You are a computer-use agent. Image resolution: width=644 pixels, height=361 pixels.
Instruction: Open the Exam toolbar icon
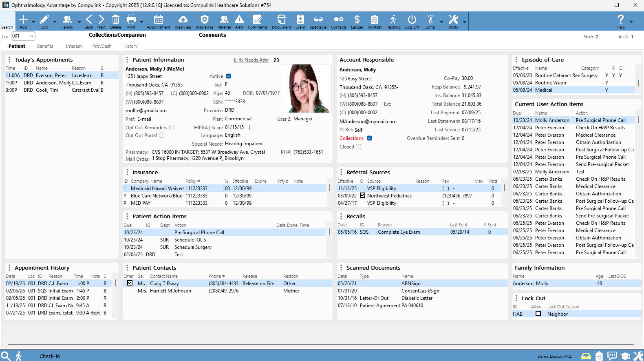point(300,21)
